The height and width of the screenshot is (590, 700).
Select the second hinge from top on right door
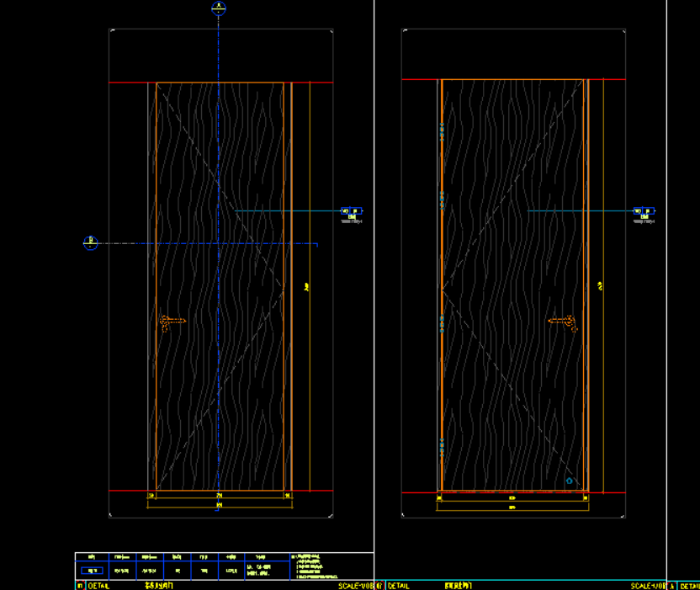pyautogui.click(x=442, y=202)
